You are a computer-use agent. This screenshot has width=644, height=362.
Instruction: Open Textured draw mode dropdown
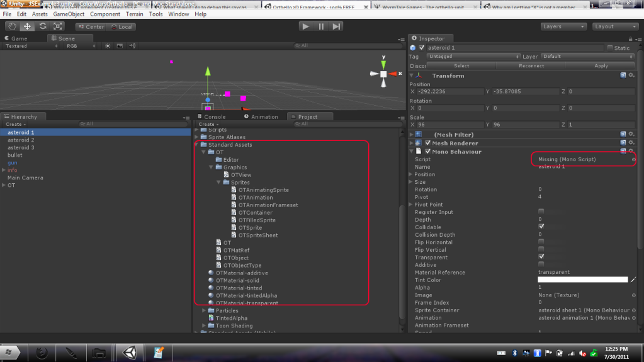click(31, 46)
